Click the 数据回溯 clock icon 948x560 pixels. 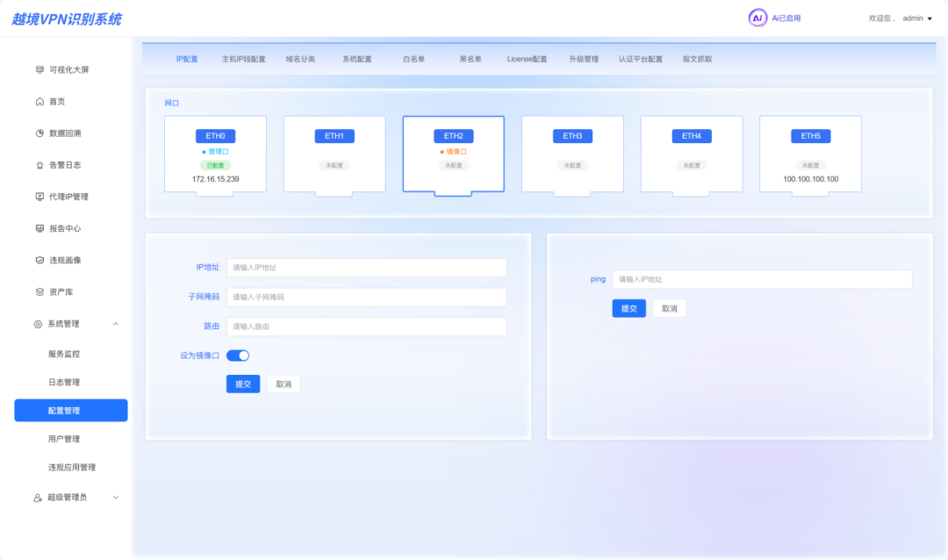[x=39, y=133]
